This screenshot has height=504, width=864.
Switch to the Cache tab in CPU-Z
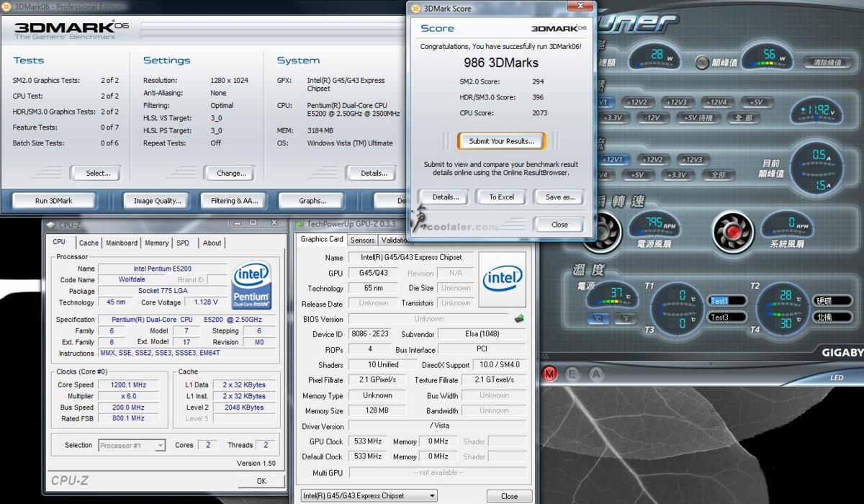tap(89, 243)
